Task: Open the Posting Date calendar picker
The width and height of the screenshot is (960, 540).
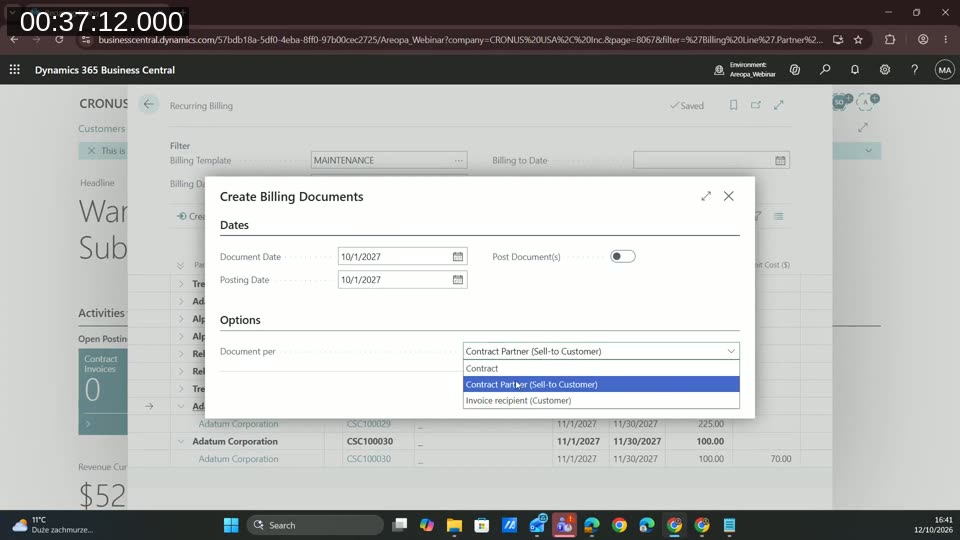Action: [457, 280]
